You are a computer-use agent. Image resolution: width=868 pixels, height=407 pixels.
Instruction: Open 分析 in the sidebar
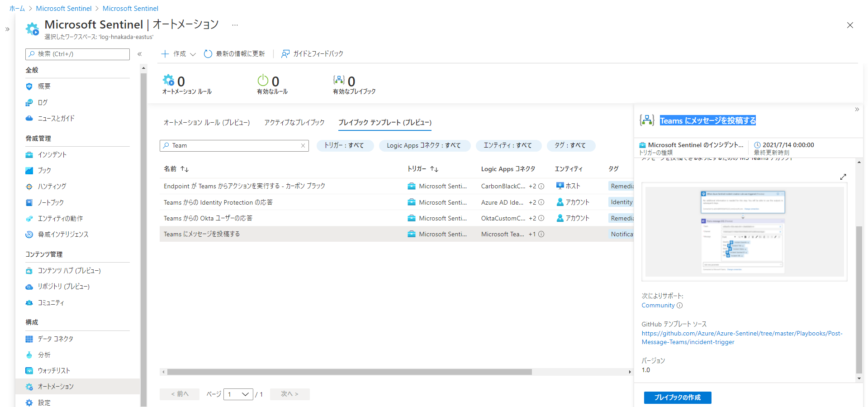[44, 355]
